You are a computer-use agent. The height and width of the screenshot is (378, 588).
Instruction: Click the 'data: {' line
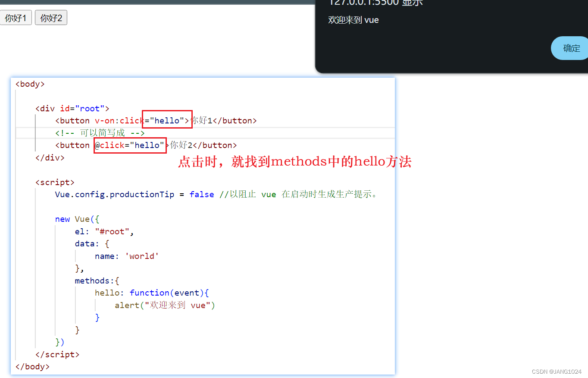pos(92,243)
